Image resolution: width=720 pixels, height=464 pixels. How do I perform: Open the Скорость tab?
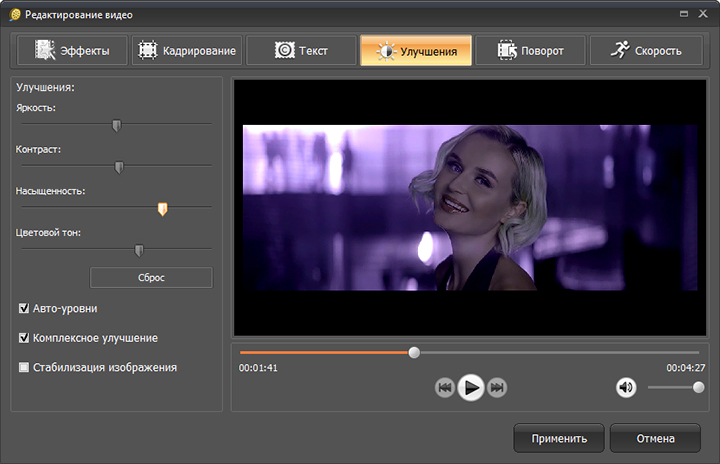pyautogui.click(x=646, y=51)
